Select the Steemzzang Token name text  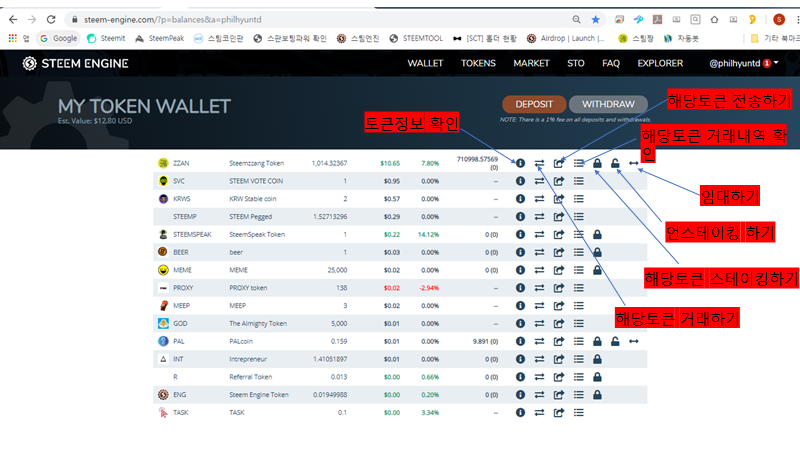click(257, 163)
